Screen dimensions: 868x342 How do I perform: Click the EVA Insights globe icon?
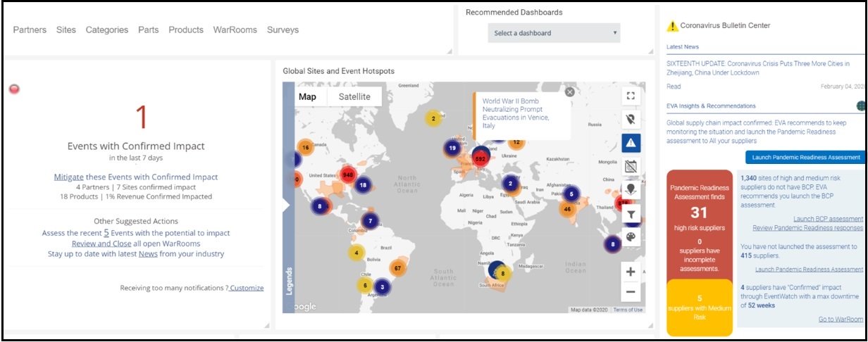[861, 106]
